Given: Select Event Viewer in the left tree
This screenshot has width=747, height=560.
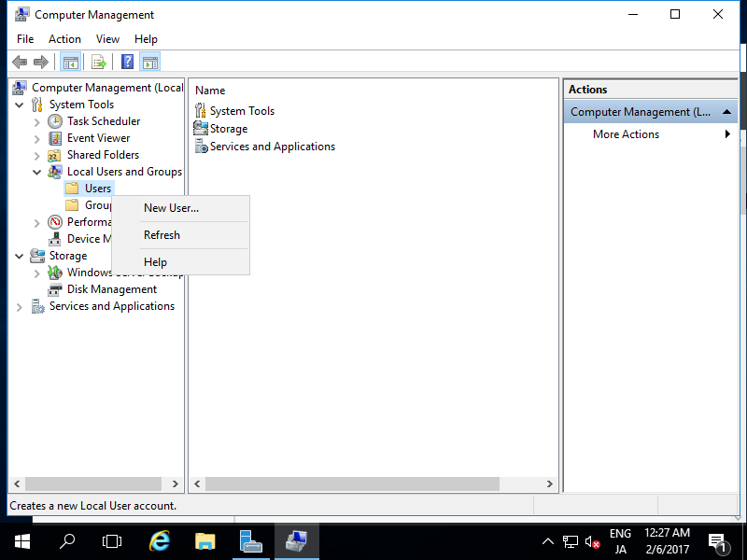Looking at the screenshot, I should click(98, 138).
